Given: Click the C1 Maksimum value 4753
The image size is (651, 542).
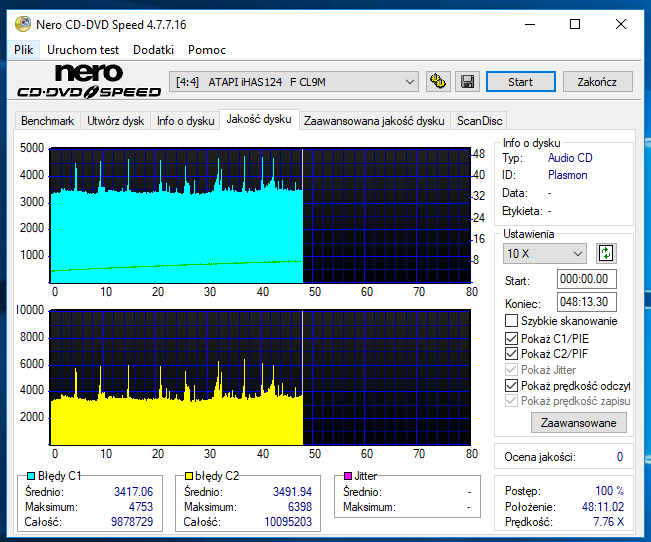Looking at the screenshot, I should coord(141,507).
